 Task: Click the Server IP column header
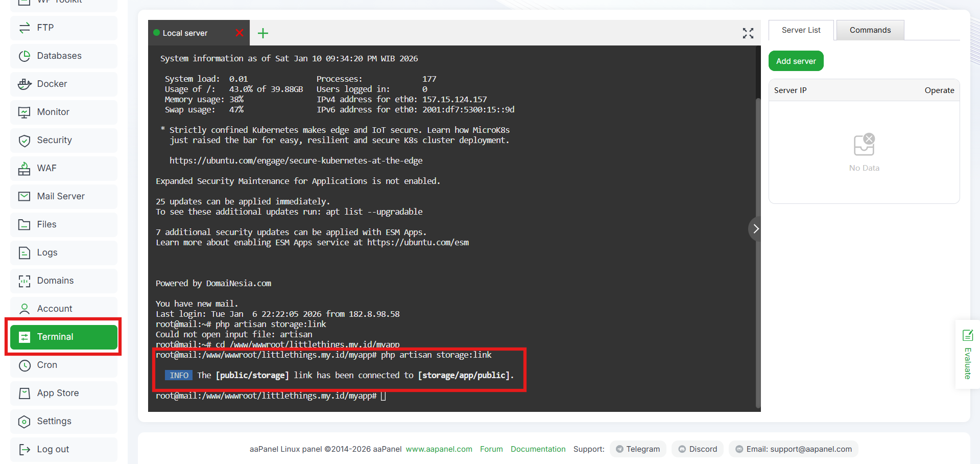[790, 90]
